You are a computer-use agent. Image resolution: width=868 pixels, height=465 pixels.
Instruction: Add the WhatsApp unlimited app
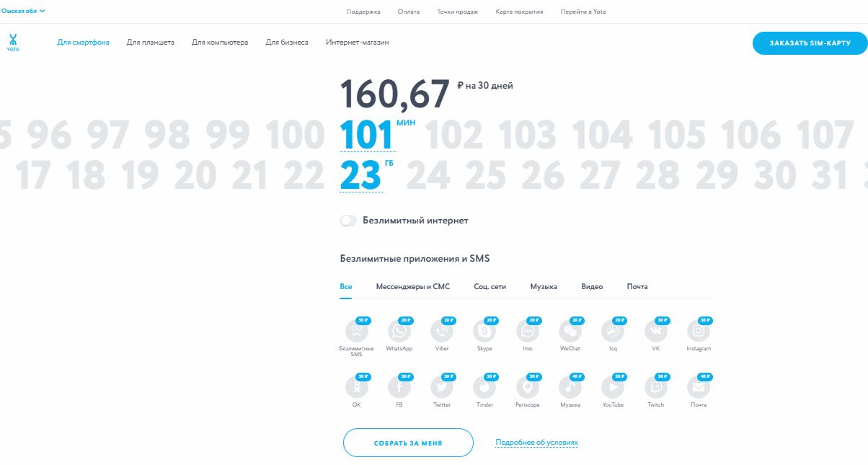point(399,332)
